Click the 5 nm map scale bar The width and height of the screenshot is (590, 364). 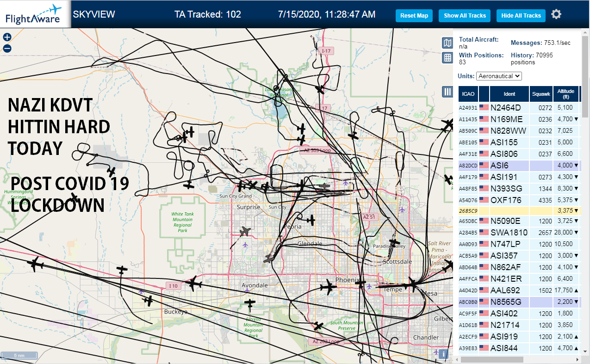19,356
